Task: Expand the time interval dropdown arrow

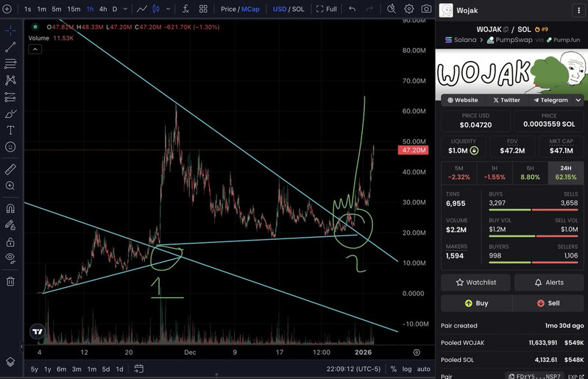Action: (x=126, y=9)
